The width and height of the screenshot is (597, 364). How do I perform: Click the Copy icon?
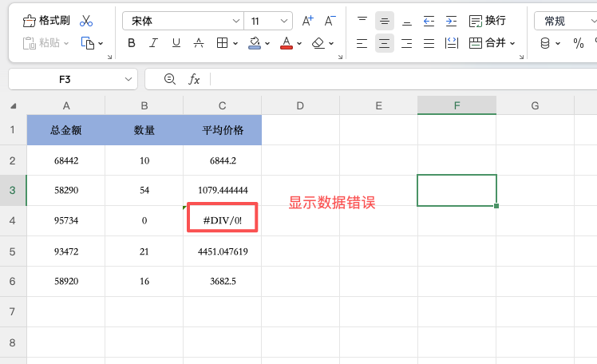point(87,43)
